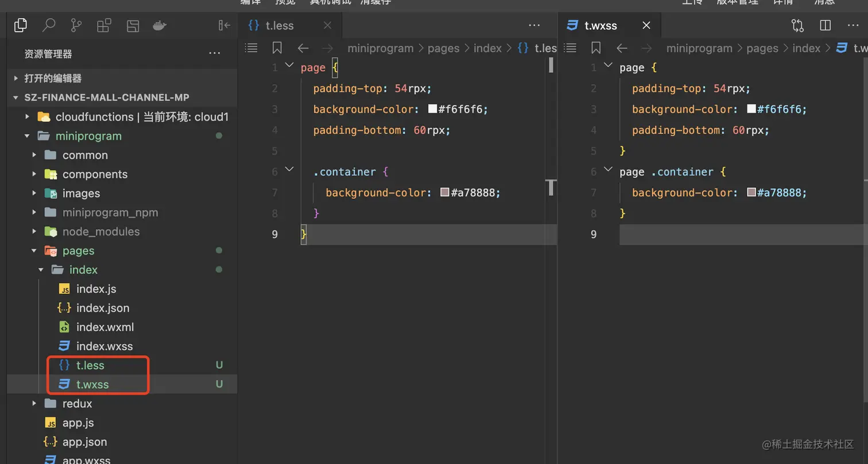The width and height of the screenshot is (868, 464).
Task: Click the Explorer files icon
Action: [x=21, y=25]
